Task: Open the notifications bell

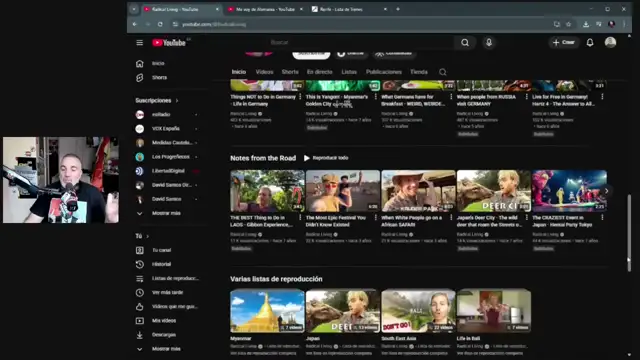Action: tap(590, 42)
